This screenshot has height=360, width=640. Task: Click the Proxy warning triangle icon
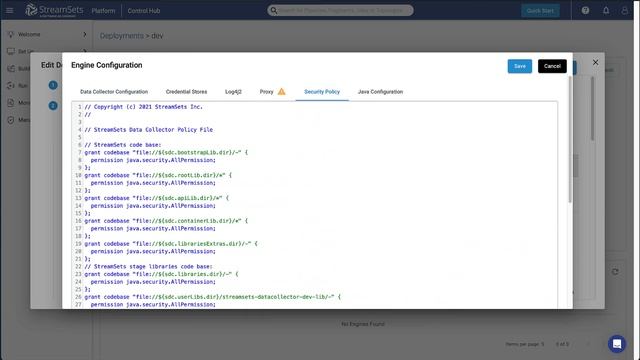(x=282, y=91)
